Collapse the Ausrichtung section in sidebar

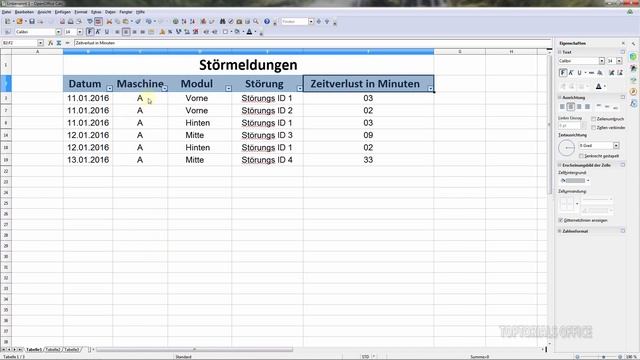560,98
